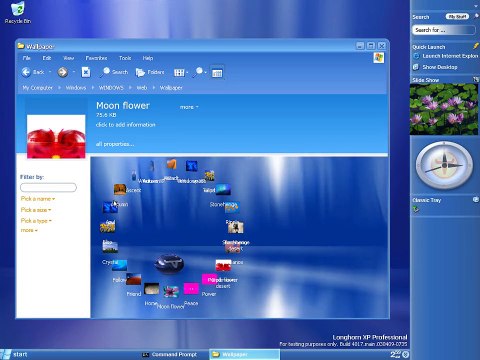This screenshot has width=480, height=360.
Task: Open the Forward history dropdown arrow
Action: pyautogui.click(x=74, y=72)
